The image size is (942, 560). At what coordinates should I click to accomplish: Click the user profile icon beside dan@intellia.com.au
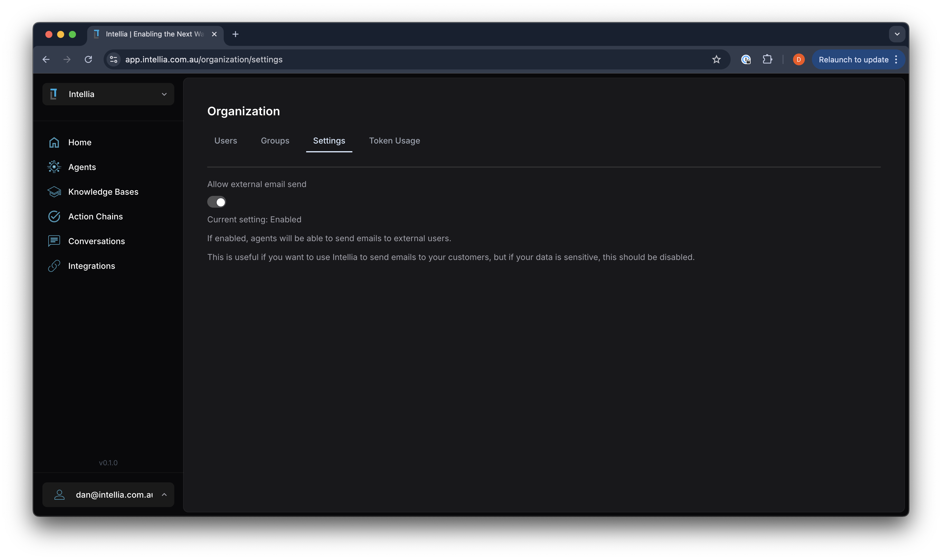[x=59, y=494]
